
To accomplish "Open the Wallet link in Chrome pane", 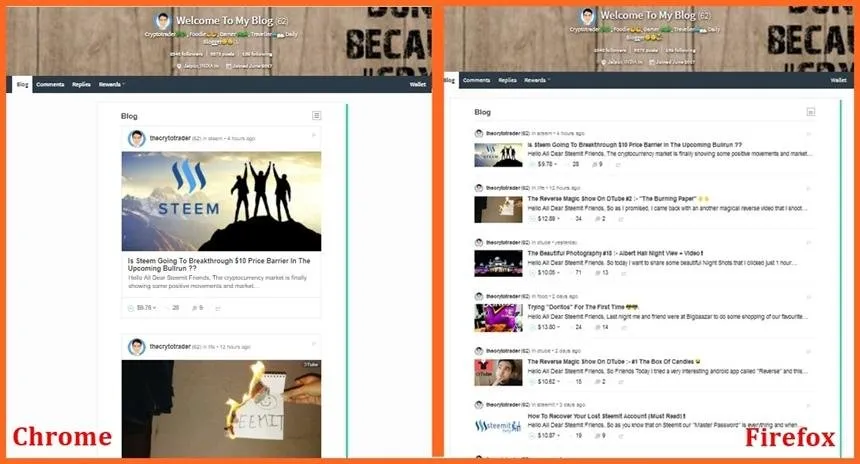I will tap(417, 84).
